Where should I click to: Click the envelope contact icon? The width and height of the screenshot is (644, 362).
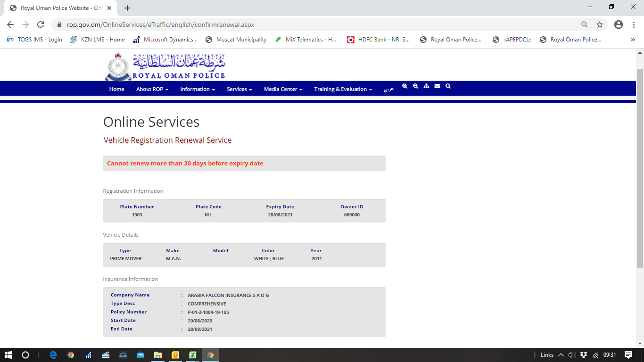pos(437,86)
